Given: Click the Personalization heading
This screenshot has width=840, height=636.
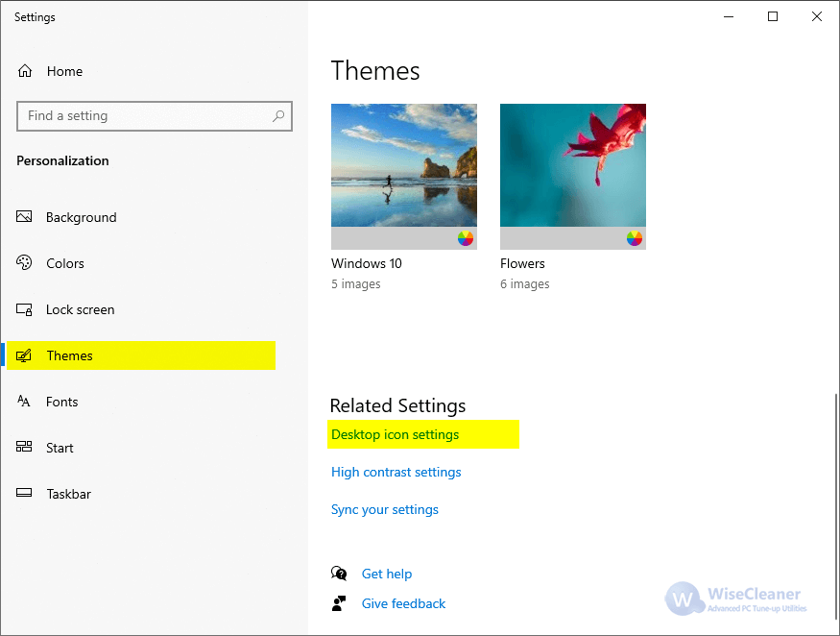Looking at the screenshot, I should pos(62,160).
